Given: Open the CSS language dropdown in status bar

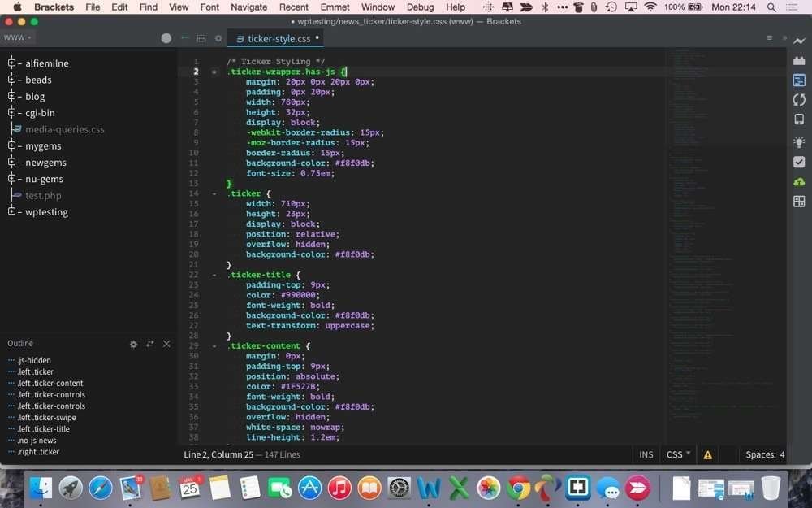Looking at the screenshot, I should point(678,455).
